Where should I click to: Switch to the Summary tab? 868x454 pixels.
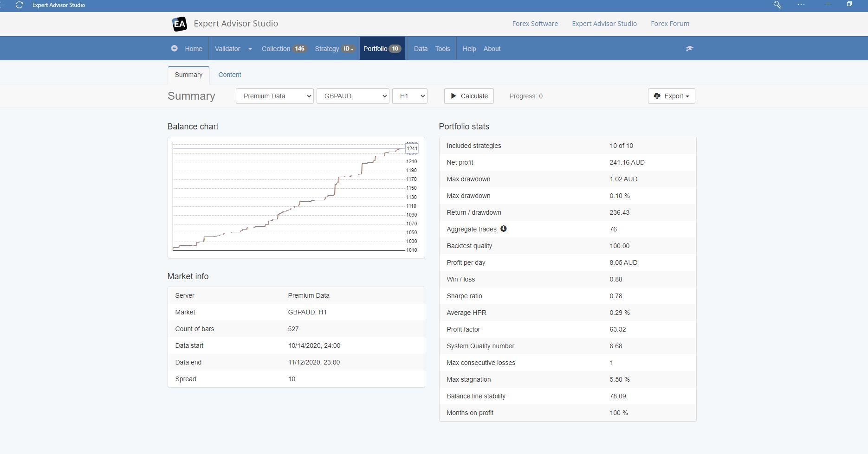(x=188, y=75)
